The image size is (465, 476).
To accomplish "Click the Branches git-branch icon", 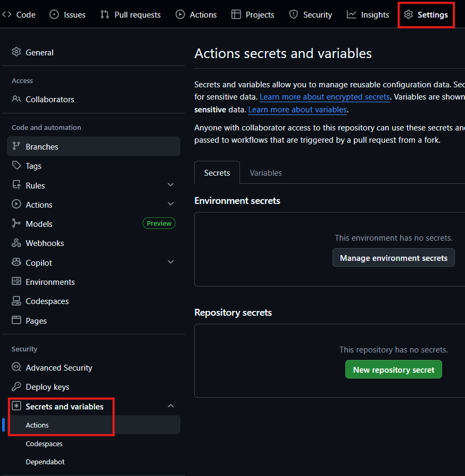I will [16, 146].
